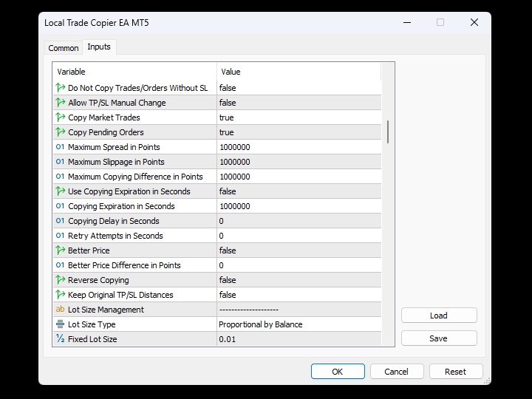Click the icon beside Do Not Copy Trades/Orders Without SL
The image size is (532, 399).
pyautogui.click(x=61, y=87)
